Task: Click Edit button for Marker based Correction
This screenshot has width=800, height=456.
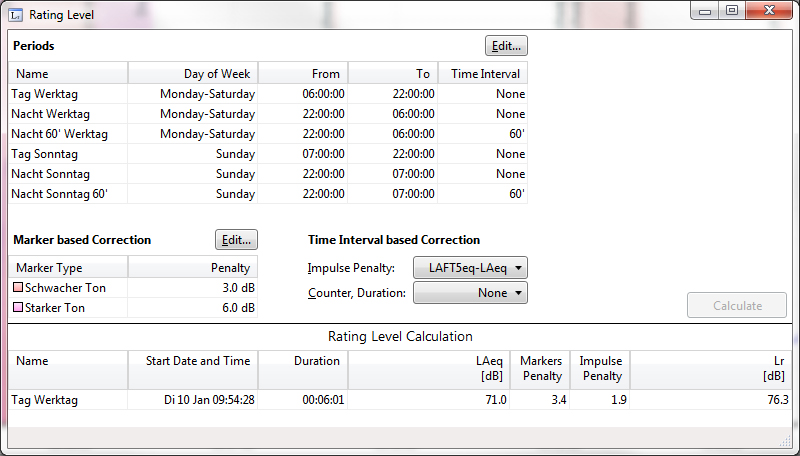Action: point(236,240)
